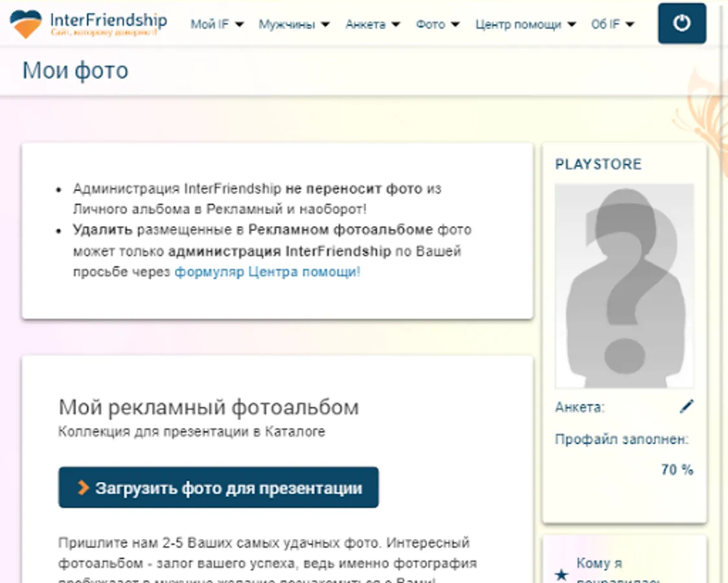Image resolution: width=728 pixels, height=583 pixels.
Task: Click the InterFriendship site name text
Action: pyautogui.click(x=108, y=19)
